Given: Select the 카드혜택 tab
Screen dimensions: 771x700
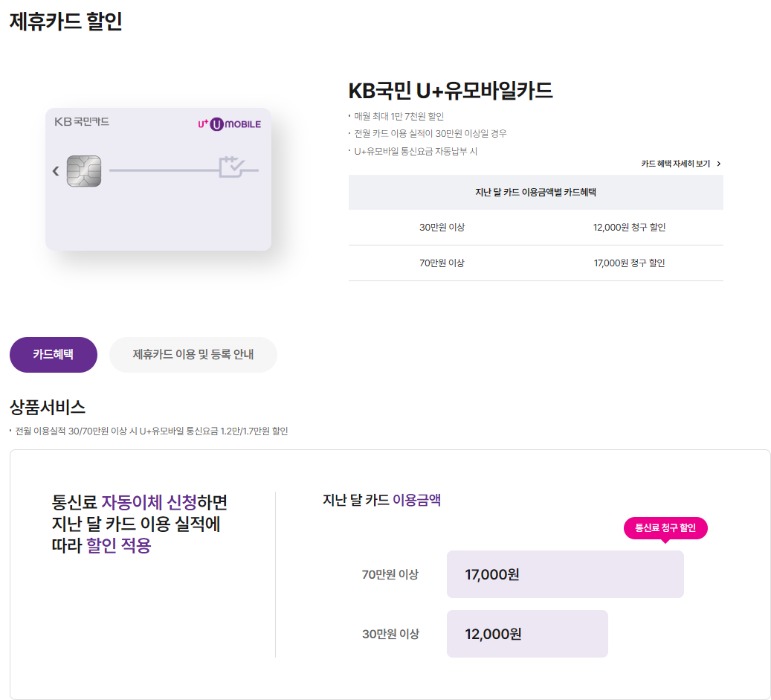Looking at the screenshot, I should click(x=54, y=354).
